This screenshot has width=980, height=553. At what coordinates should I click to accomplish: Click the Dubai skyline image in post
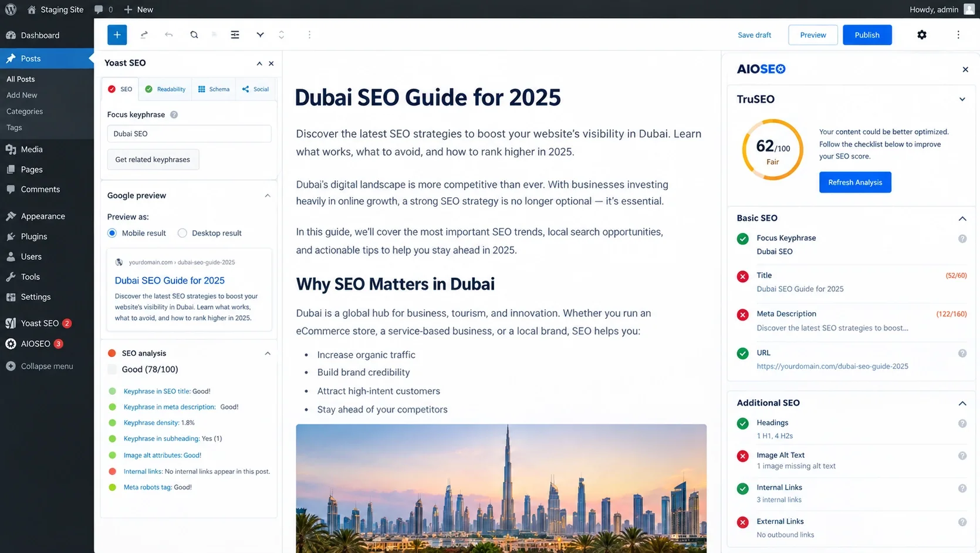click(x=501, y=488)
